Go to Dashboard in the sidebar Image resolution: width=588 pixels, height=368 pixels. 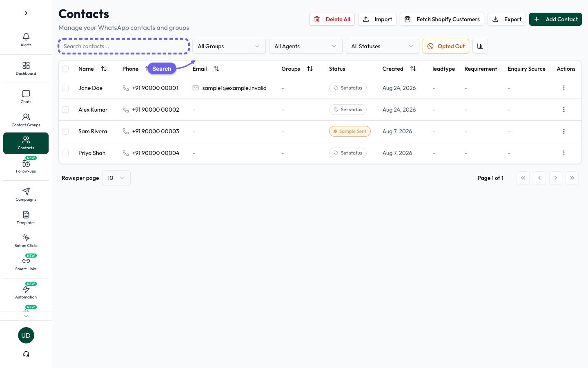click(x=26, y=69)
